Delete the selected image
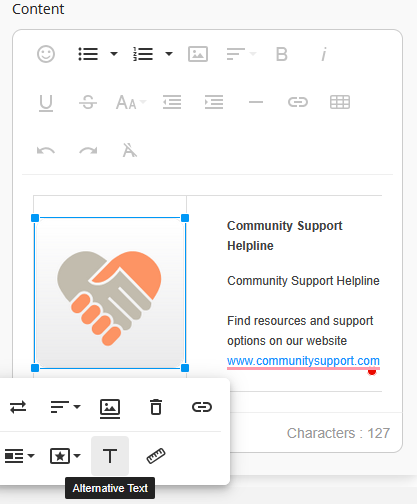417x504 pixels. coord(156,407)
